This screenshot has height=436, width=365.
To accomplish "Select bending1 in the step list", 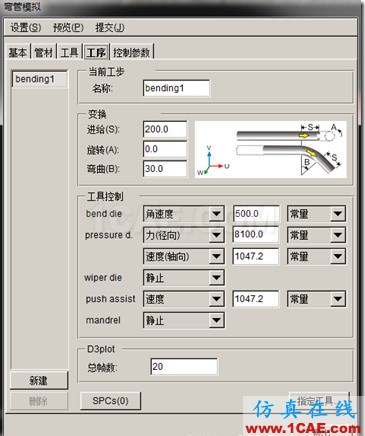I will 40,79.
